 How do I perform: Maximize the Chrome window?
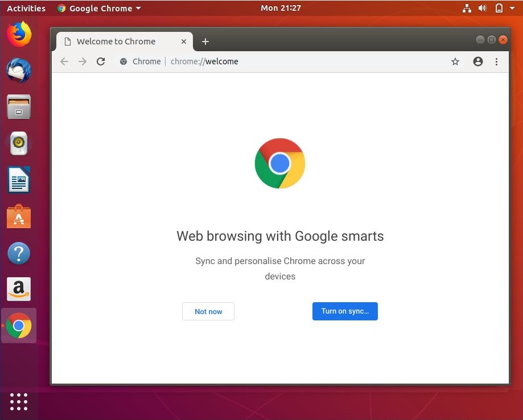(x=491, y=40)
